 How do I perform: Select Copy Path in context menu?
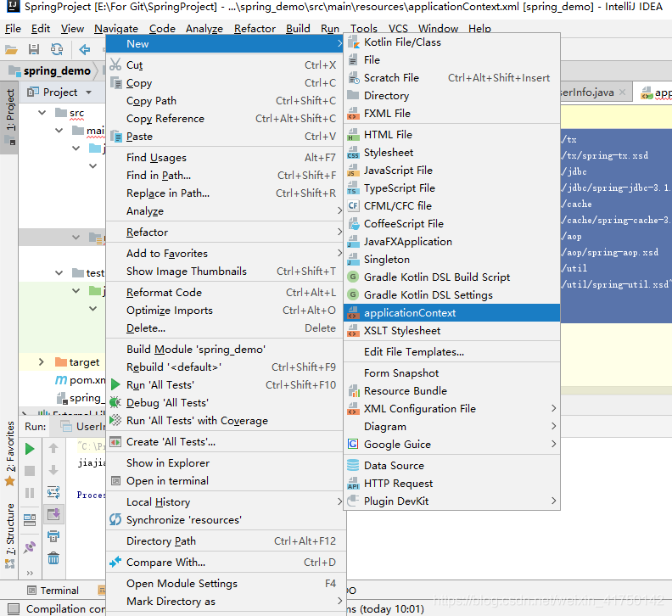pyautogui.click(x=225, y=101)
